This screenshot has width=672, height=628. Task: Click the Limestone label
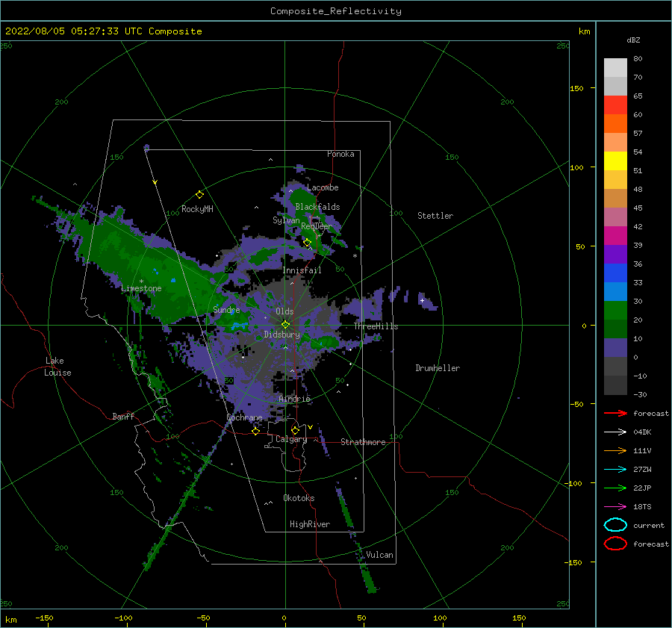pos(141,288)
